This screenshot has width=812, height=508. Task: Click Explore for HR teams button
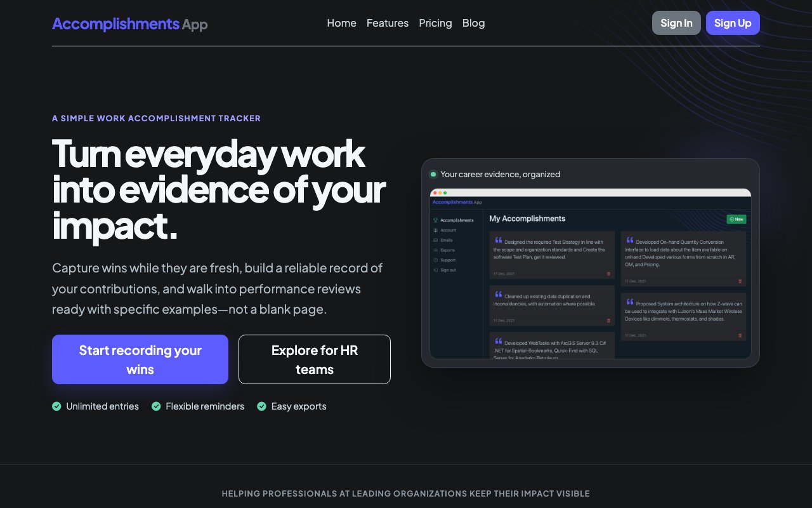[x=315, y=359]
